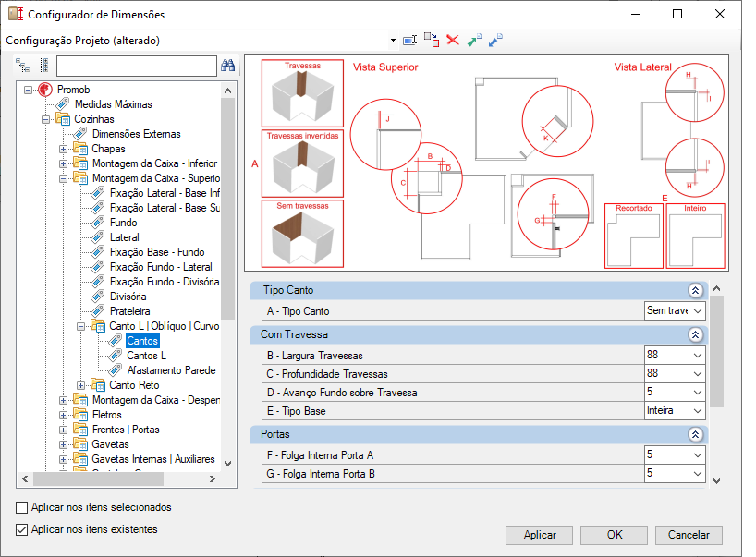Click the Chapas folder icon

80,149
